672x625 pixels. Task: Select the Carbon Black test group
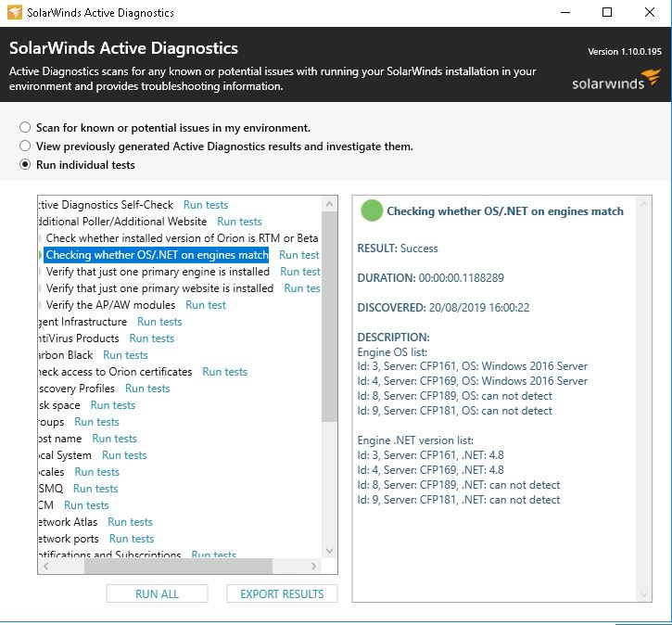click(x=66, y=355)
